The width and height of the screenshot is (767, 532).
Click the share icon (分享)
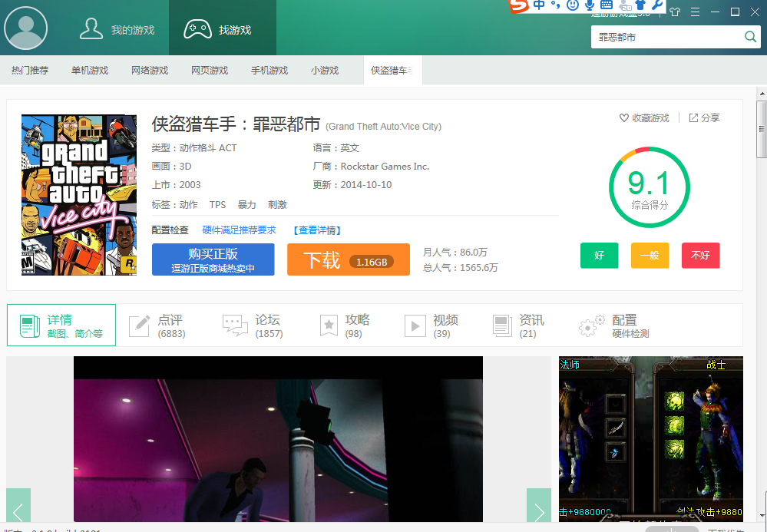[693, 118]
